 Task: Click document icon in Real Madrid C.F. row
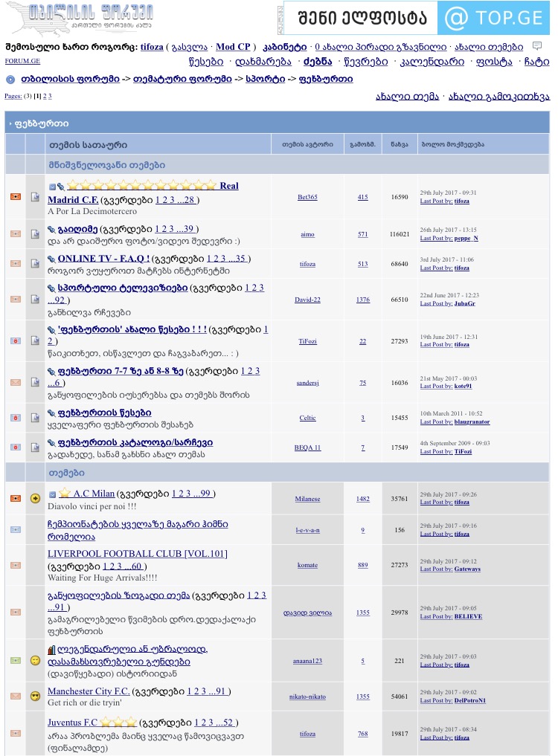click(x=35, y=197)
